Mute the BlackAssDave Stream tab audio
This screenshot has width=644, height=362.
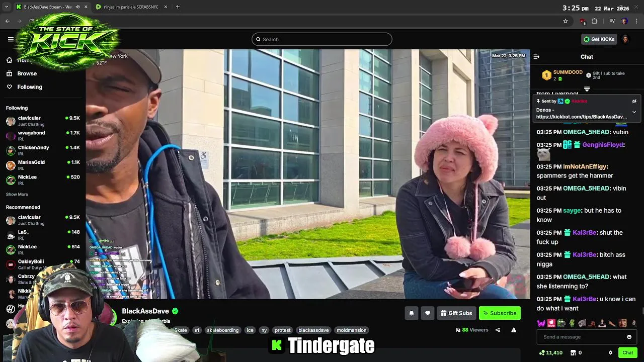pyautogui.click(x=77, y=7)
